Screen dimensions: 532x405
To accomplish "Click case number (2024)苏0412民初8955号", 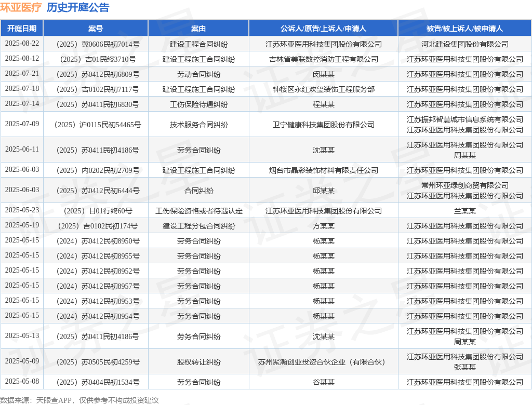I will pos(98,256).
